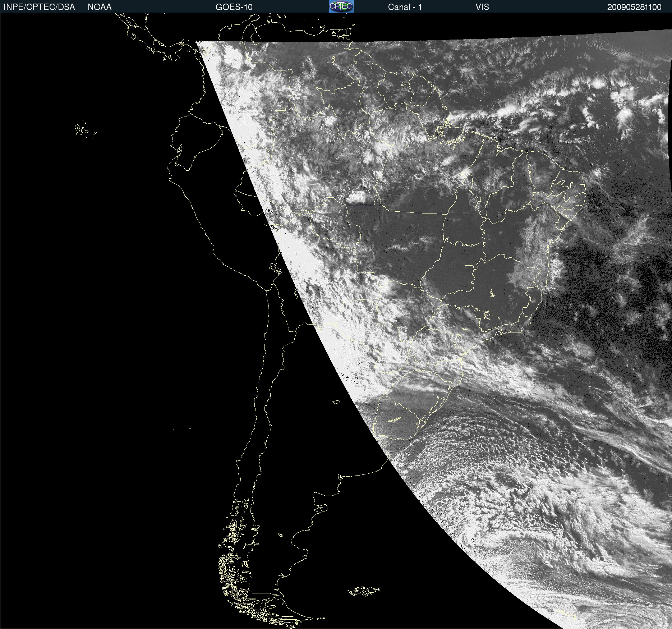Select the VIS band label
The width and height of the screenshot is (672, 629).
(482, 7)
